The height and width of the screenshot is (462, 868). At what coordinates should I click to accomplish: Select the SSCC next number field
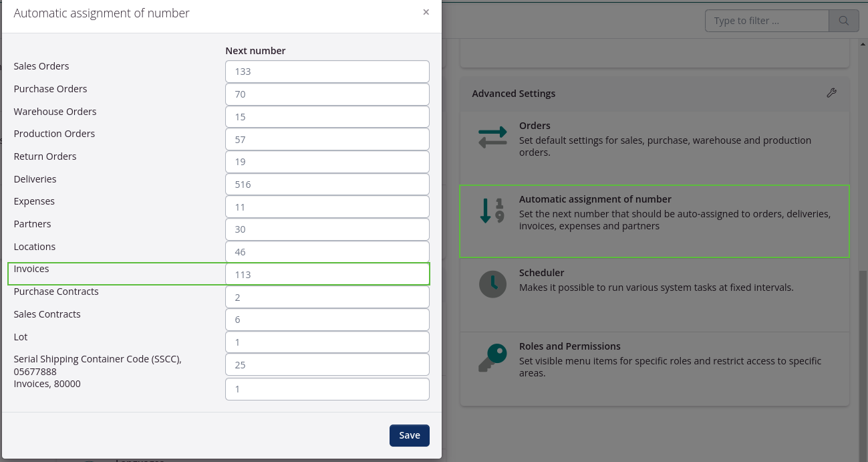pyautogui.click(x=327, y=364)
